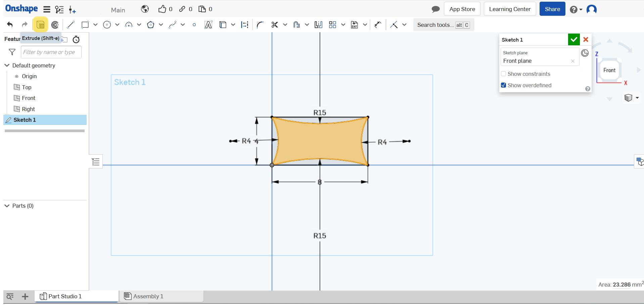Image resolution: width=644 pixels, height=305 pixels.
Task: Cancel Sketch 1 with red X
Action: 586,40
